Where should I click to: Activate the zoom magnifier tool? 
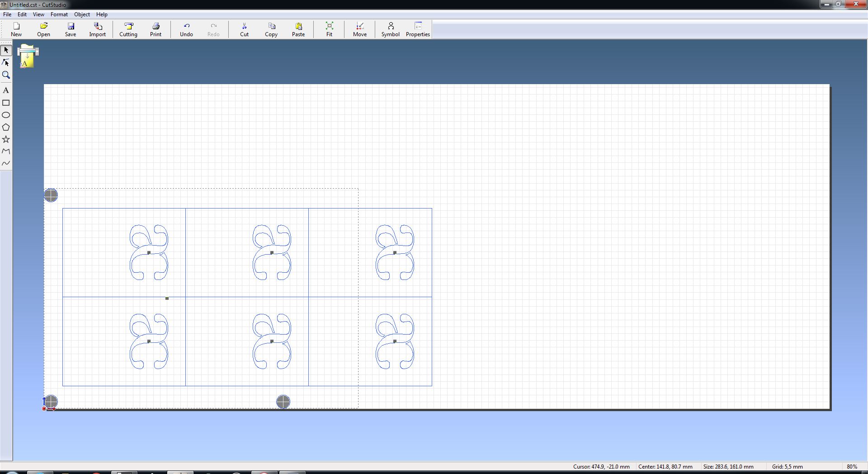point(6,75)
